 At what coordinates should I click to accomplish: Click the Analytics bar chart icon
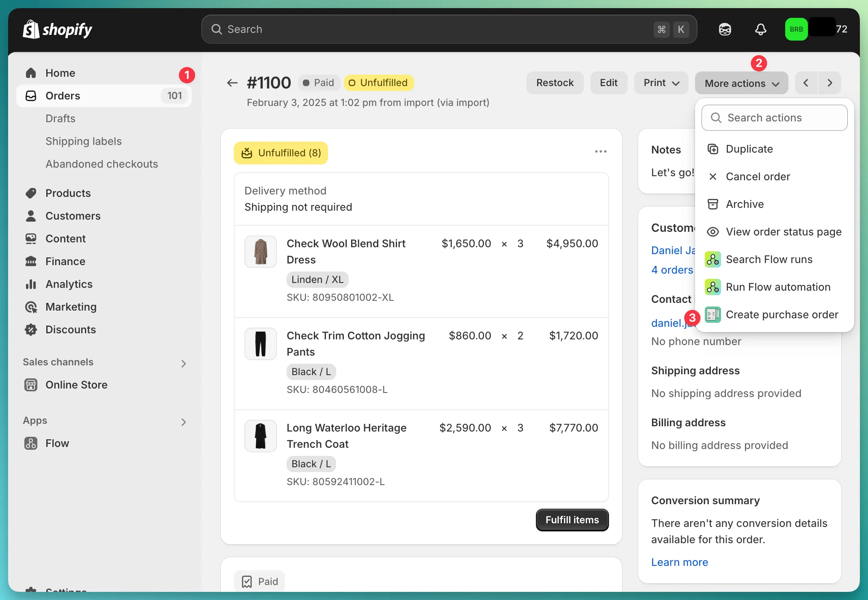pos(31,284)
